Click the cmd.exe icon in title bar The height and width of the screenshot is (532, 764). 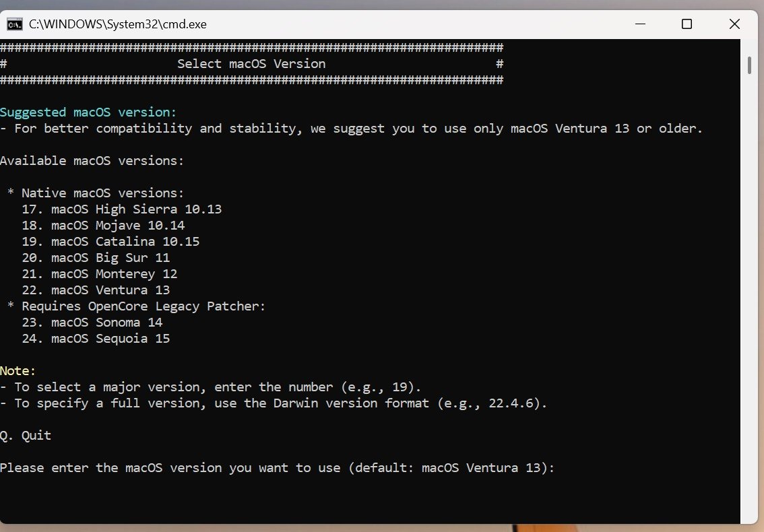click(15, 24)
